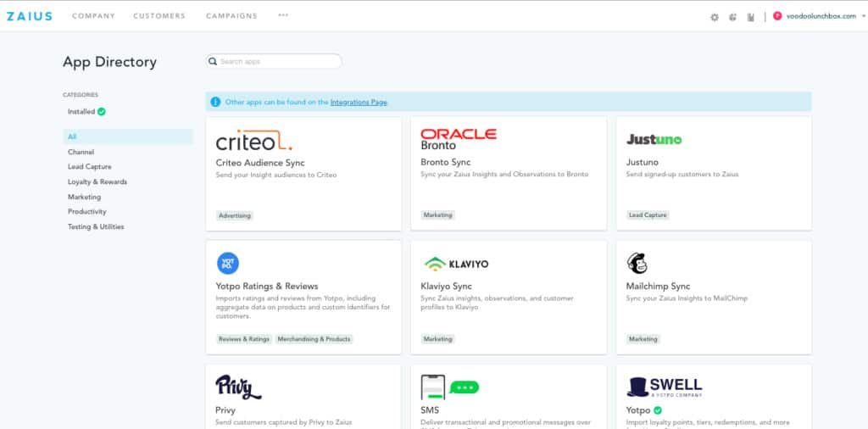Image resolution: width=868 pixels, height=429 pixels.
Task: Select the Marketing category
Action: (x=84, y=197)
